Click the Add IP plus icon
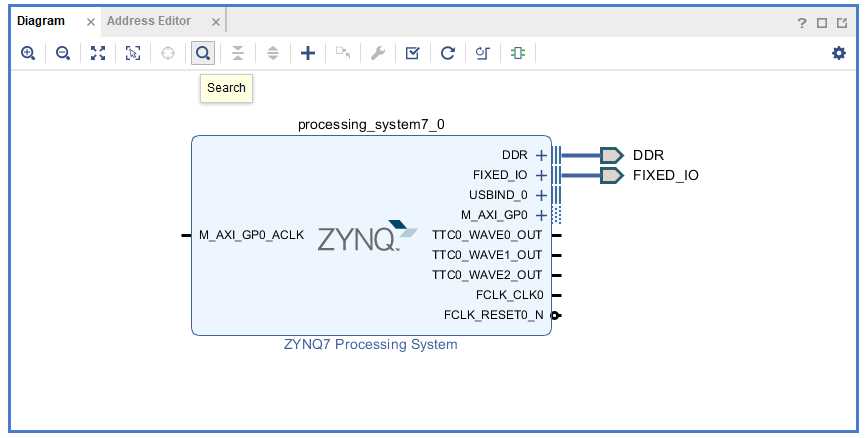The width and height of the screenshot is (866, 438). [308, 53]
